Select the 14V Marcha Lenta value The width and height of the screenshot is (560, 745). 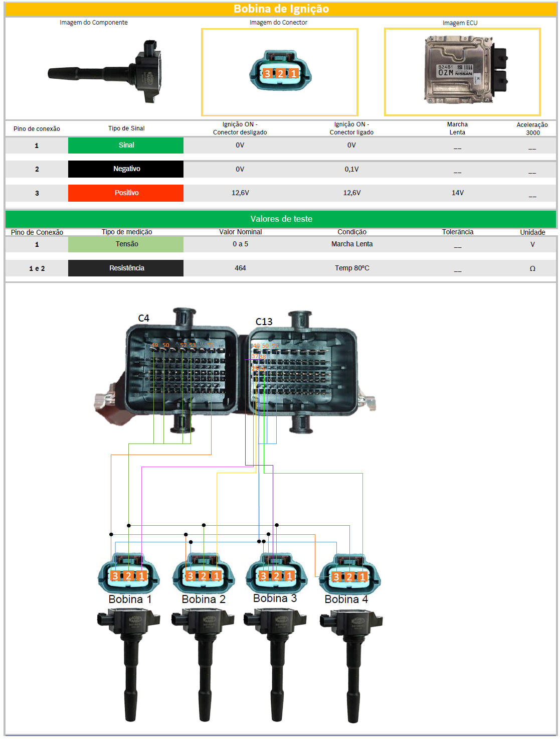point(457,193)
